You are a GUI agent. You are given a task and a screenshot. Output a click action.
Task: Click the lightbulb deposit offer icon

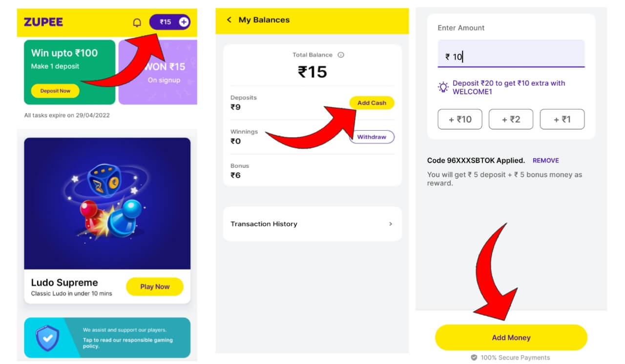click(443, 87)
